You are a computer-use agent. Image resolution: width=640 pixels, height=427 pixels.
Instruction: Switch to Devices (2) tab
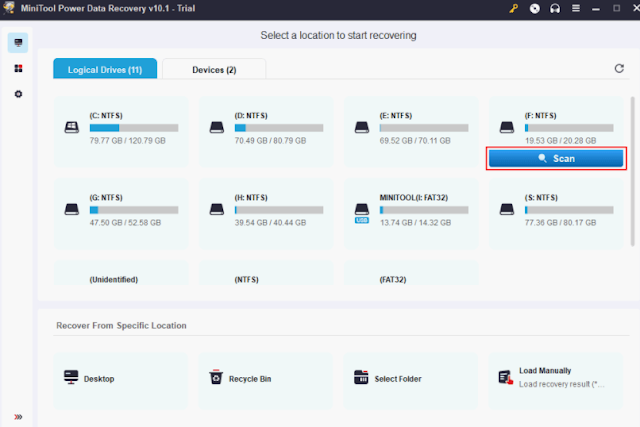point(214,69)
